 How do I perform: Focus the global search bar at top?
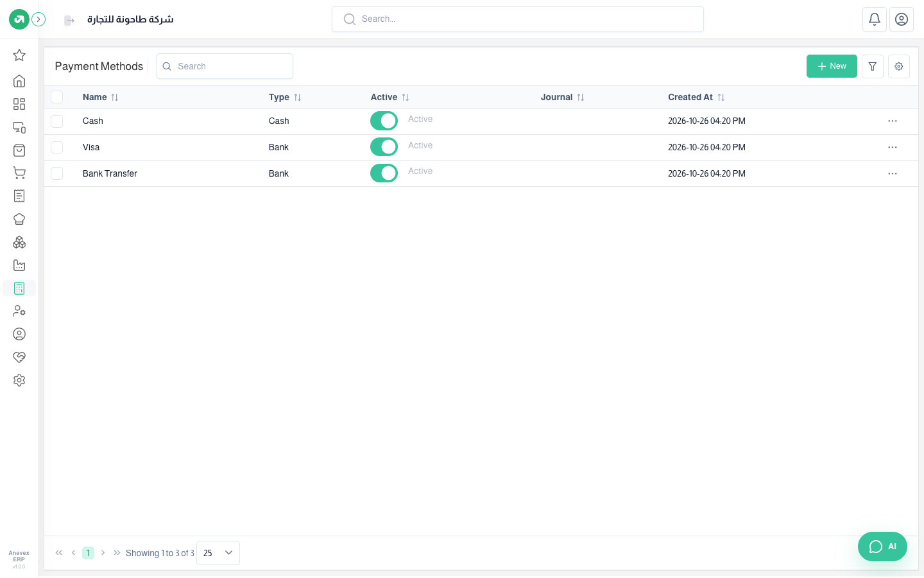[x=518, y=19]
